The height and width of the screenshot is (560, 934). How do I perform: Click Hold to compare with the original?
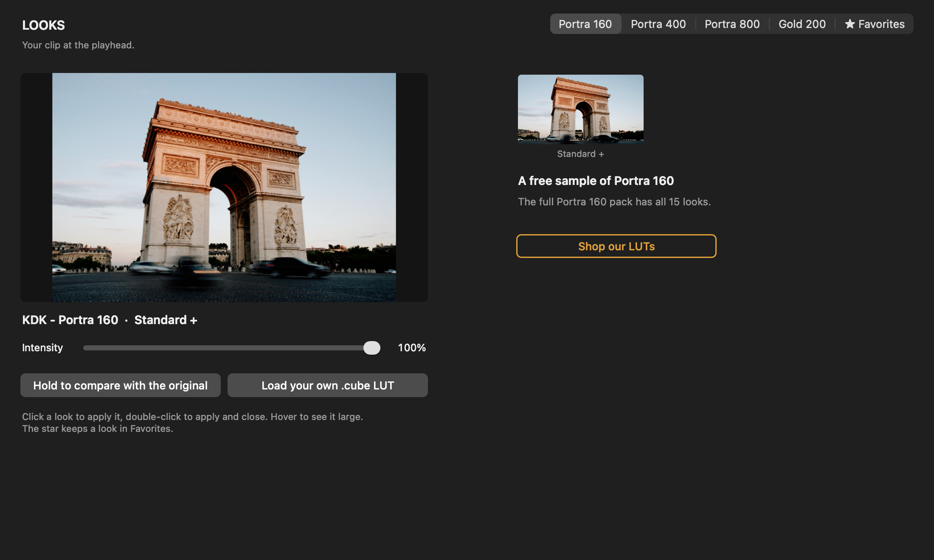coord(121,385)
